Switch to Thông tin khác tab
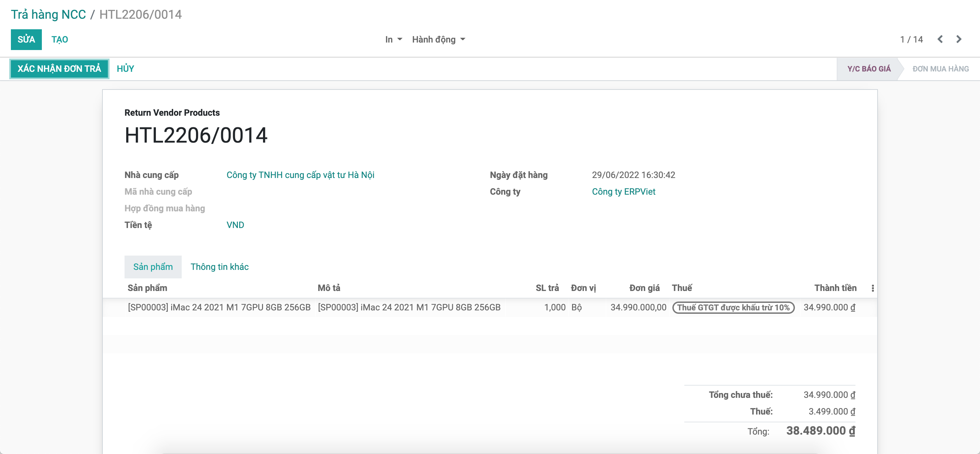Image resolution: width=980 pixels, height=454 pixels. point(219,266)
